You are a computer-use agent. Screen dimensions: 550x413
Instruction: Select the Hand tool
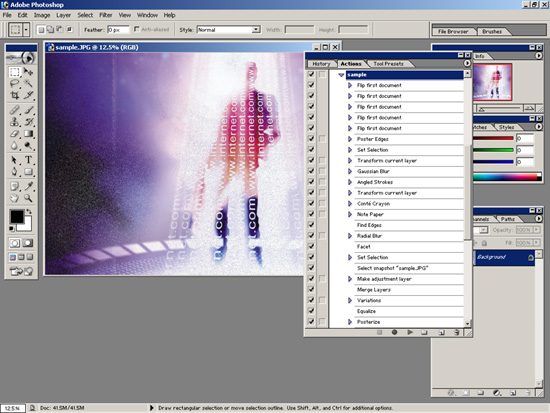click(14, 198)
